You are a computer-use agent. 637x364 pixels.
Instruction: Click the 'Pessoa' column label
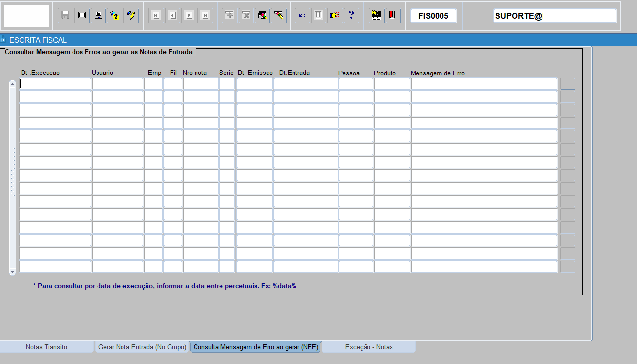pyautogui.click(x=349, y=73)
